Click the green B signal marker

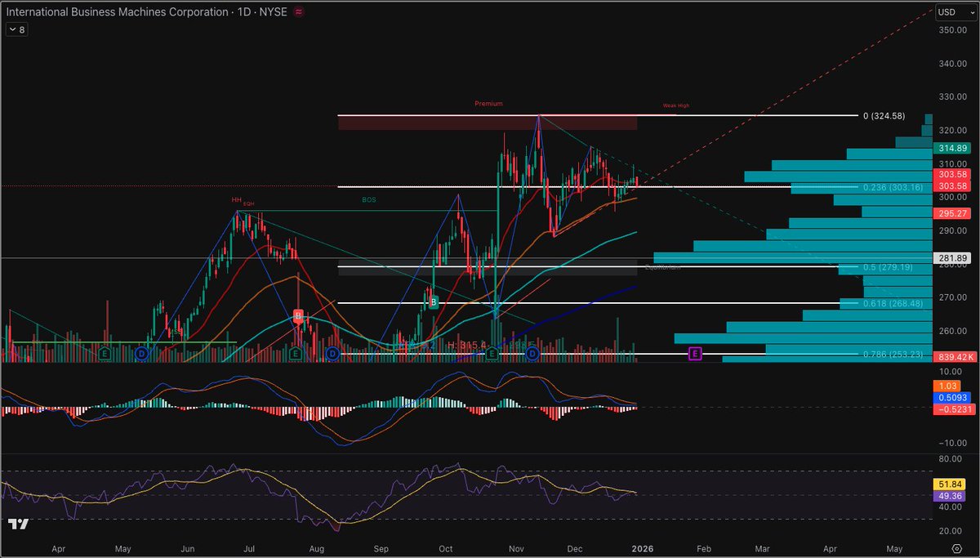click(x=434, y=301)
